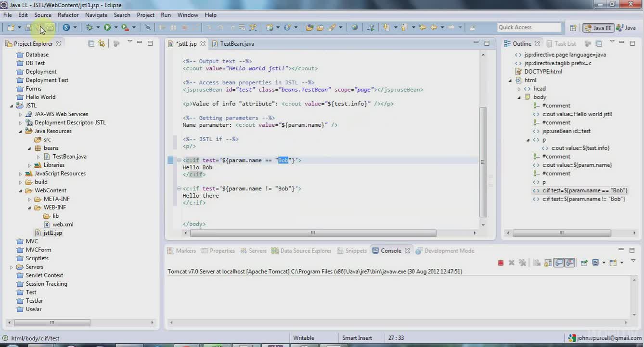Close the jstl1.jsp editor tab
The height and width of the screenshot is (347, 644).
(203, 44)
